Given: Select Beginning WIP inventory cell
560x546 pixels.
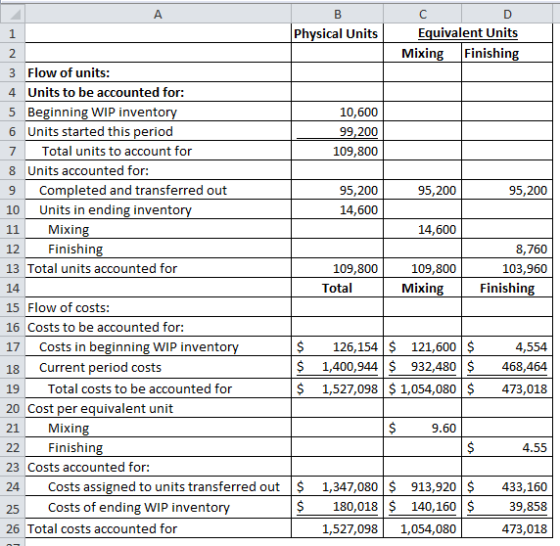Looking at the screenshot, I should 158,112.
